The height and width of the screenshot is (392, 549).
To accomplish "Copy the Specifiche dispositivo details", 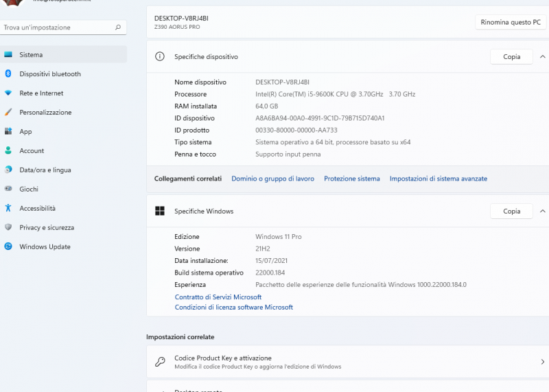I will [511, 57].
